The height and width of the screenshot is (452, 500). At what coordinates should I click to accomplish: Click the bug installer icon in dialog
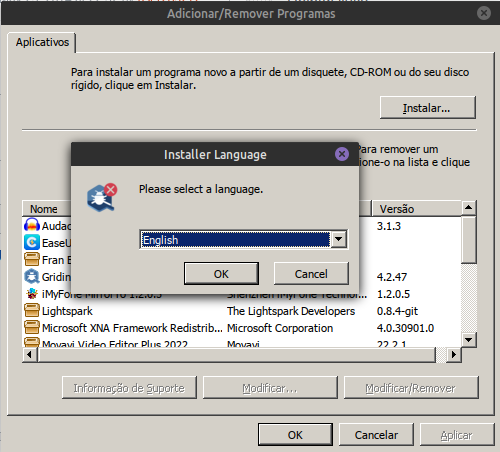coord(102,197)
